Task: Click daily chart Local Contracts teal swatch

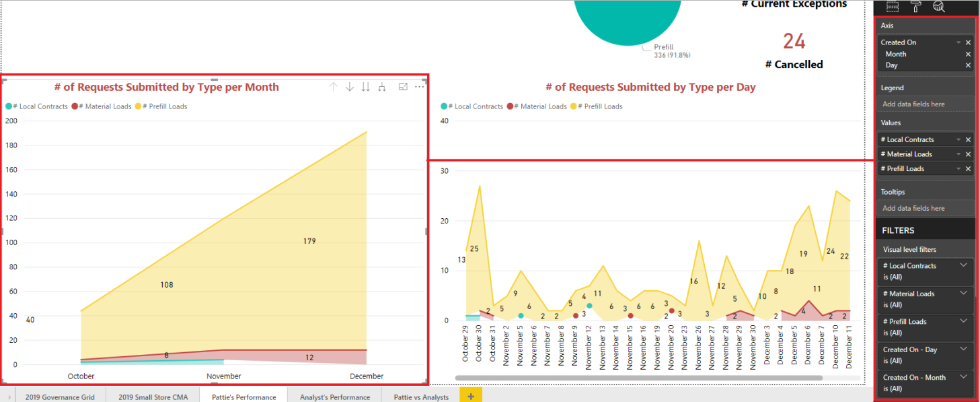Action: click(444, 106)
